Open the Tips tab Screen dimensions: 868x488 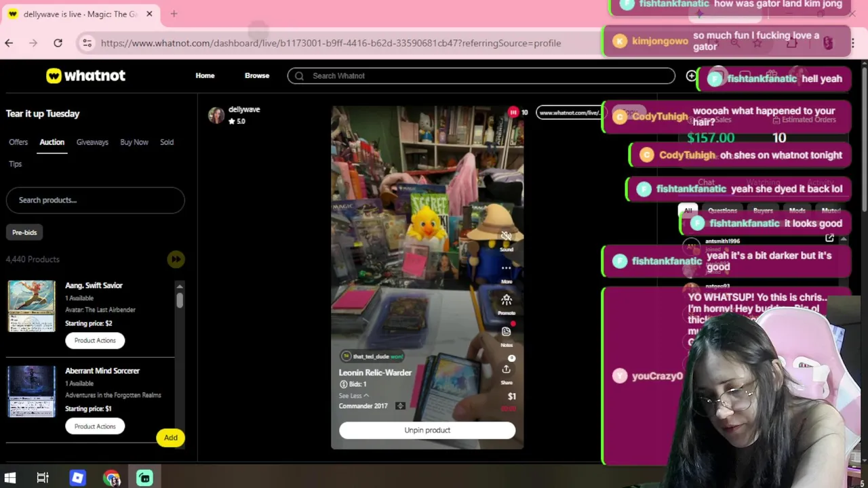pos(15,164)
